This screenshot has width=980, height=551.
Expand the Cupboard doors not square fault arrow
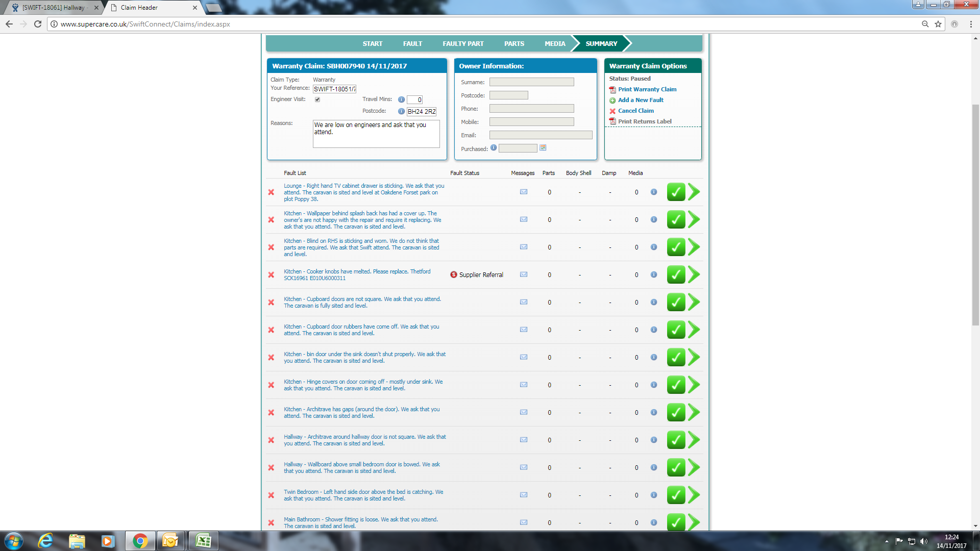coord(694,302)
